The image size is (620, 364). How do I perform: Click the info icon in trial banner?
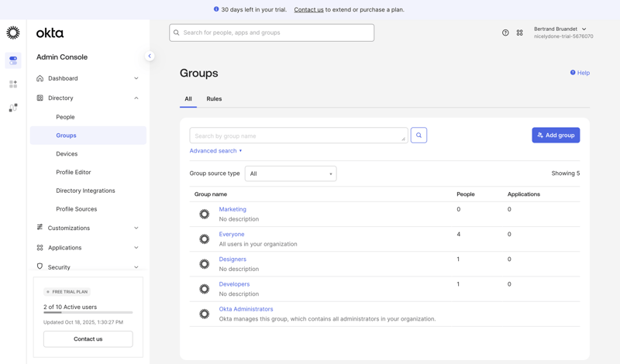pyautogui.click(x=216, y=9)
